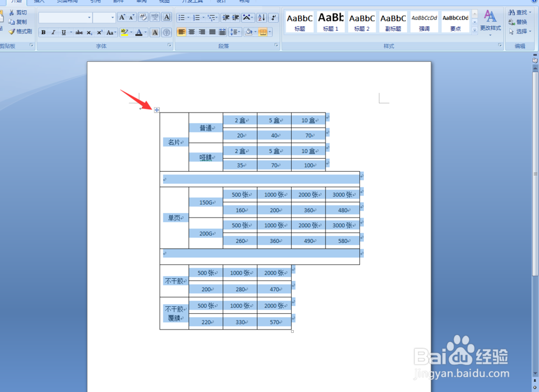The image size is (539, 392).
Task: Click the table resize handle at bottom corner
Action: point(292,331)
